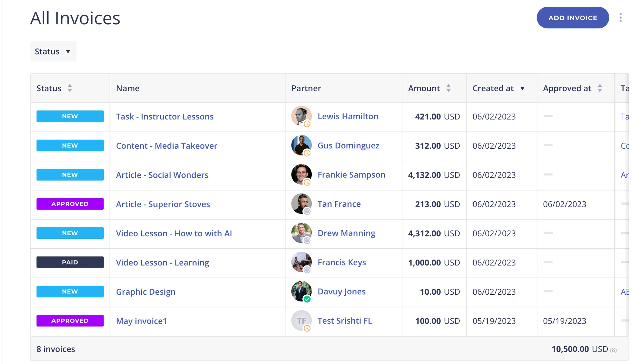Click the Partner column header
This screenshot has height=364, width=637.
click(306, 88)
